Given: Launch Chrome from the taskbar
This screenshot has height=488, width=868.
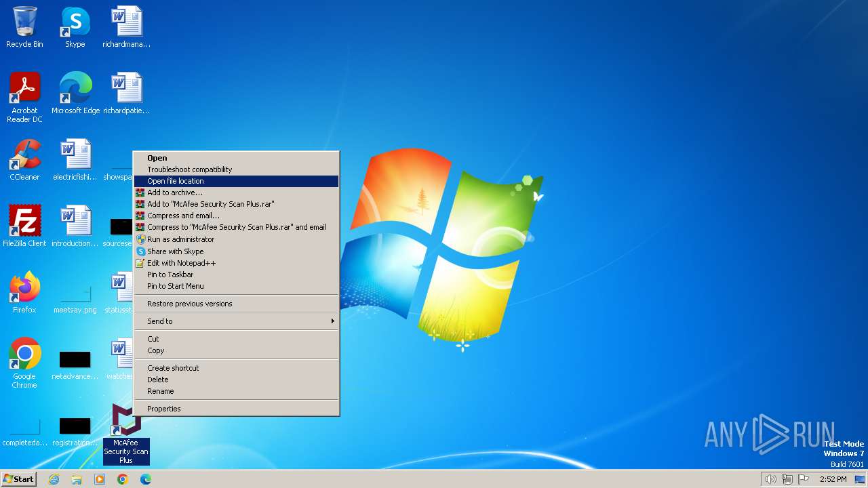Looking at the screenshot, I should 123,479.
